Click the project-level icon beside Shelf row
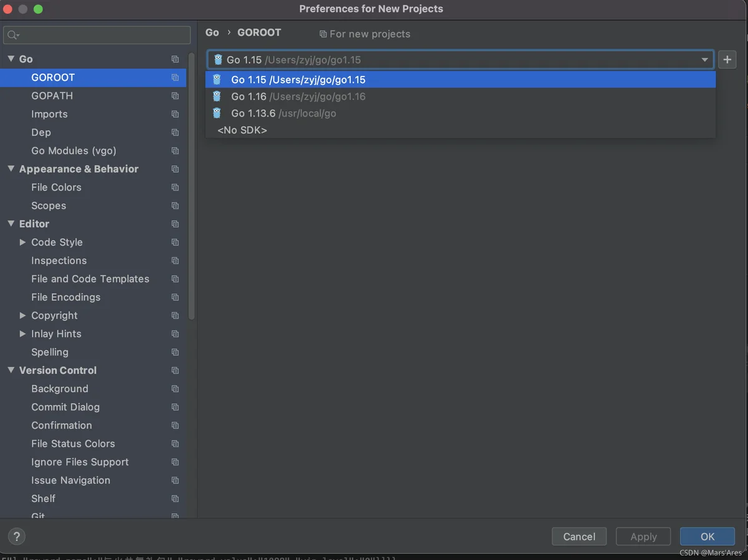The image size is (748, 560). point(175,498)
